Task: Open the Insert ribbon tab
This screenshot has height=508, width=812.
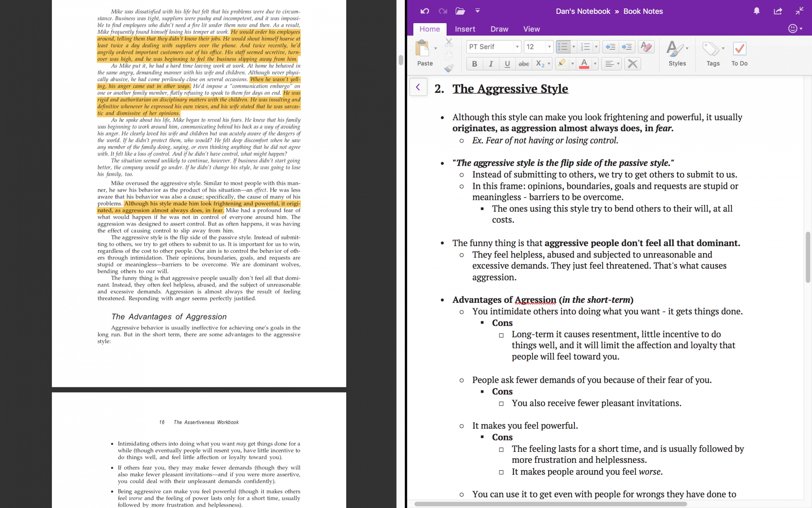Action: coord(465,29)
